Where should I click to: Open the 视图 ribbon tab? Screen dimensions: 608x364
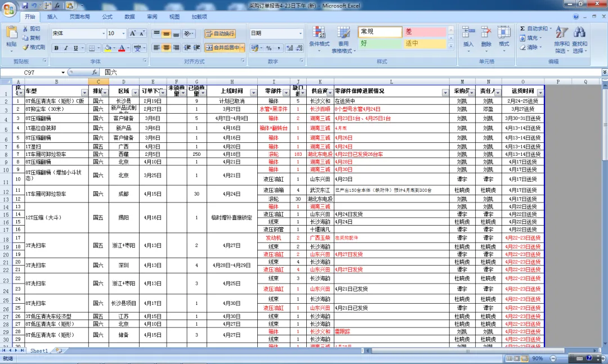175,17
